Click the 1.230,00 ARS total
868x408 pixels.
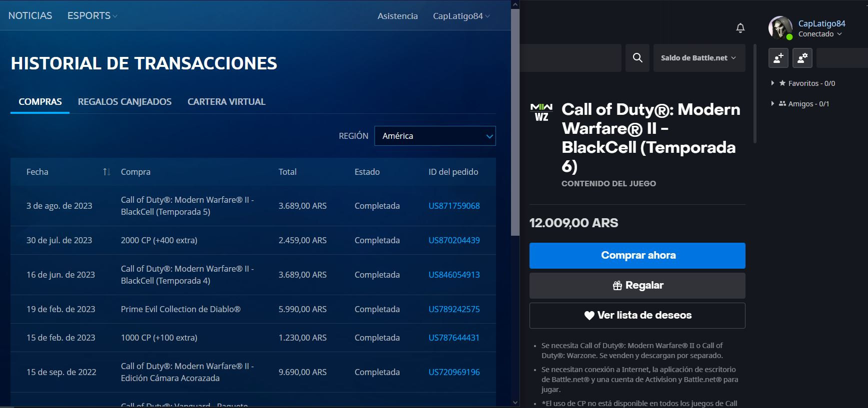[302, 338]
